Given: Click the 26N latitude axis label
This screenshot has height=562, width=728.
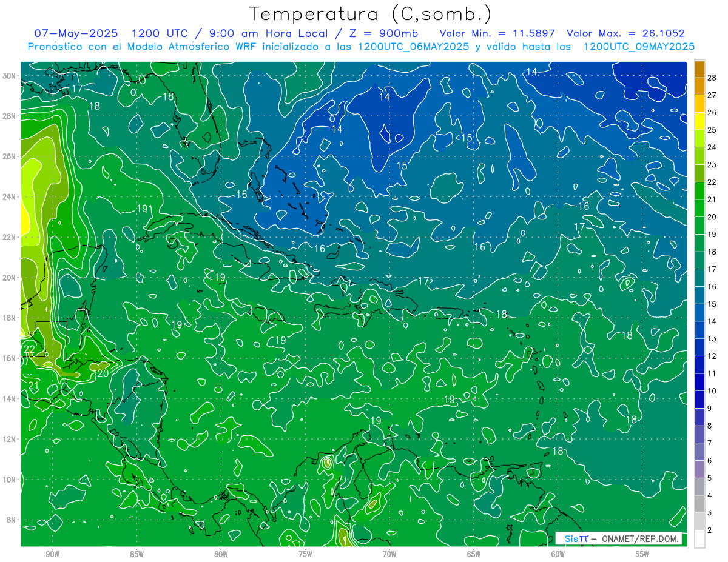Looking at the screenshot, I should click(x=10, y=156).
